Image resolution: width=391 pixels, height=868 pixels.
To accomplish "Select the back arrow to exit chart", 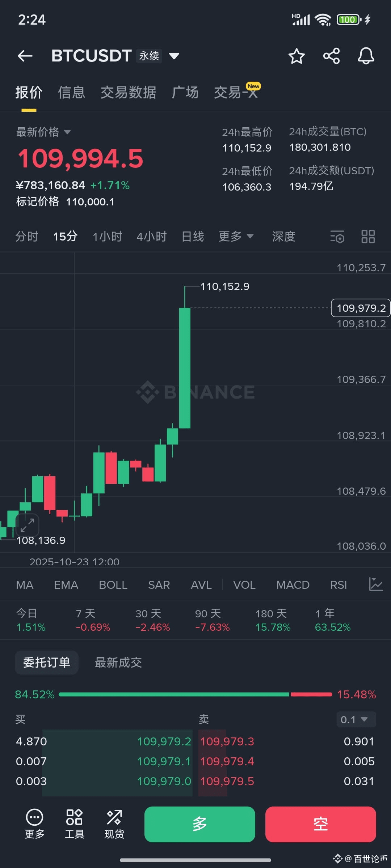I will 25,56.
